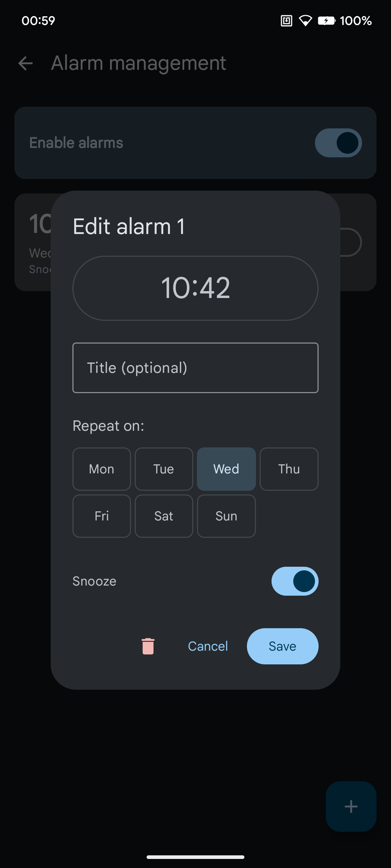Viewport: 391px width, 868px height.
Task: Deselect Wed in the repeat days
Action: (x=226, y=469)
